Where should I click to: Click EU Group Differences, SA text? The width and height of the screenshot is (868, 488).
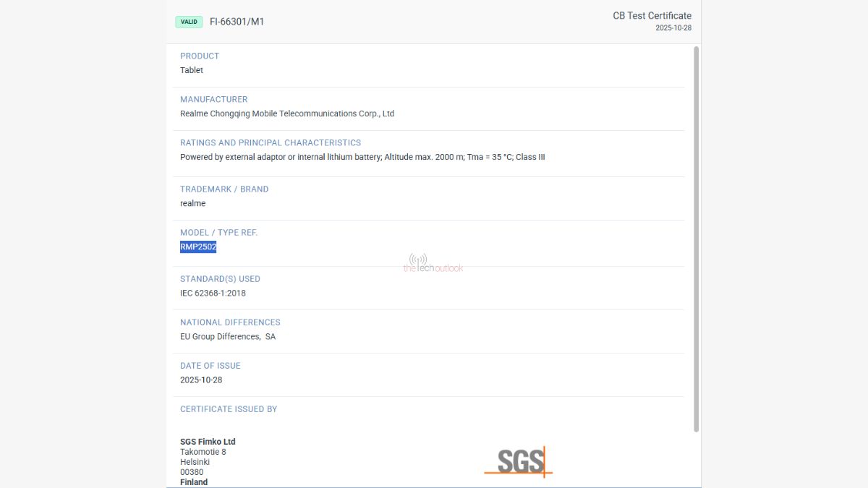pos(228,336)
